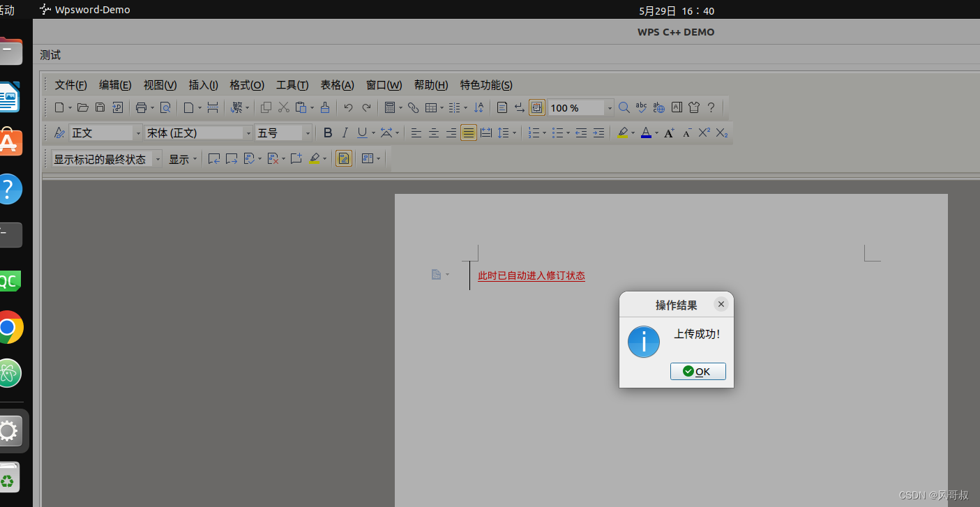Open the 特色功能(S) menu
The height and width of the screenshot is (507, 980).
click(486, 85)
